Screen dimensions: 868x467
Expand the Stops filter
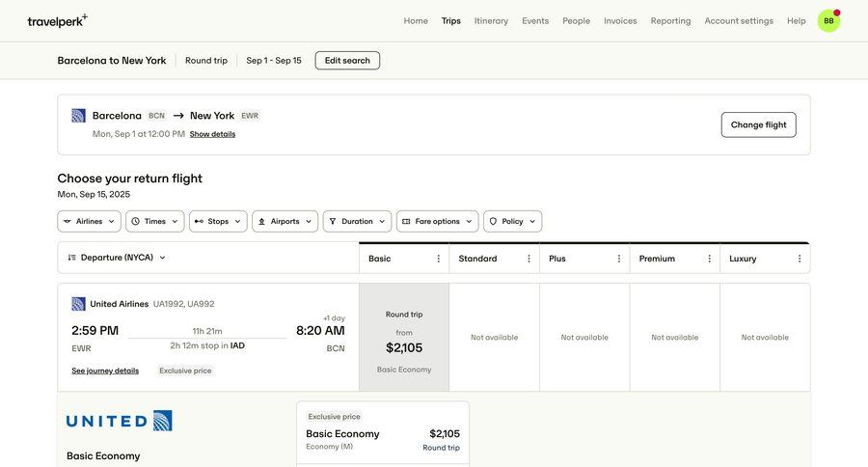tap(218, 221)
